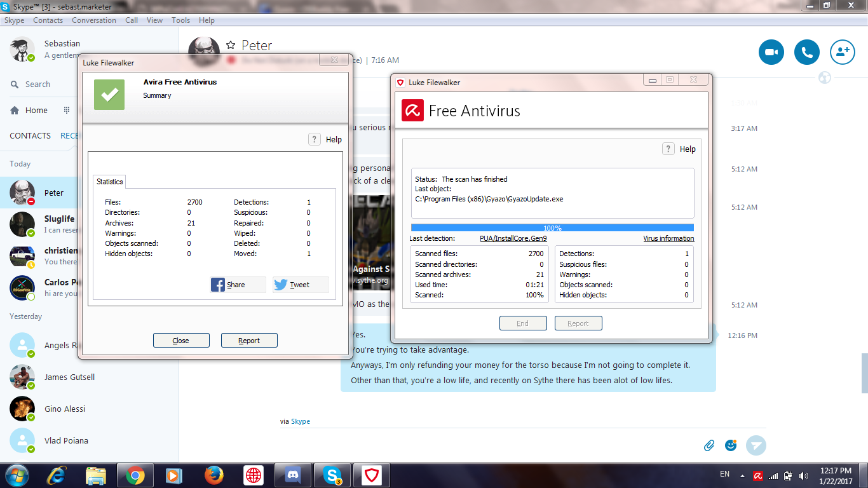Click the Skype Search field

[x=38, y=84]
